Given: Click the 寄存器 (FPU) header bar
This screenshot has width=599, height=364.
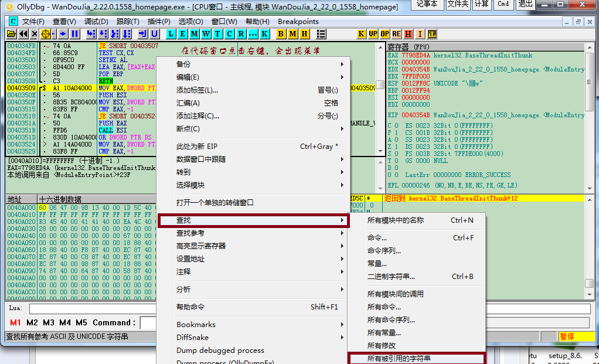Looking at the screenshot, I should 485,47.
